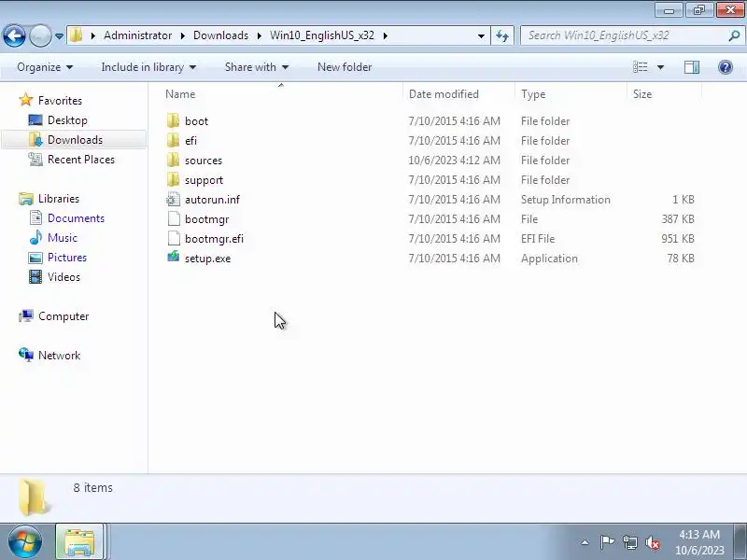
Task: Open Recent Places in navigation pane
Action: click(81, 160)
